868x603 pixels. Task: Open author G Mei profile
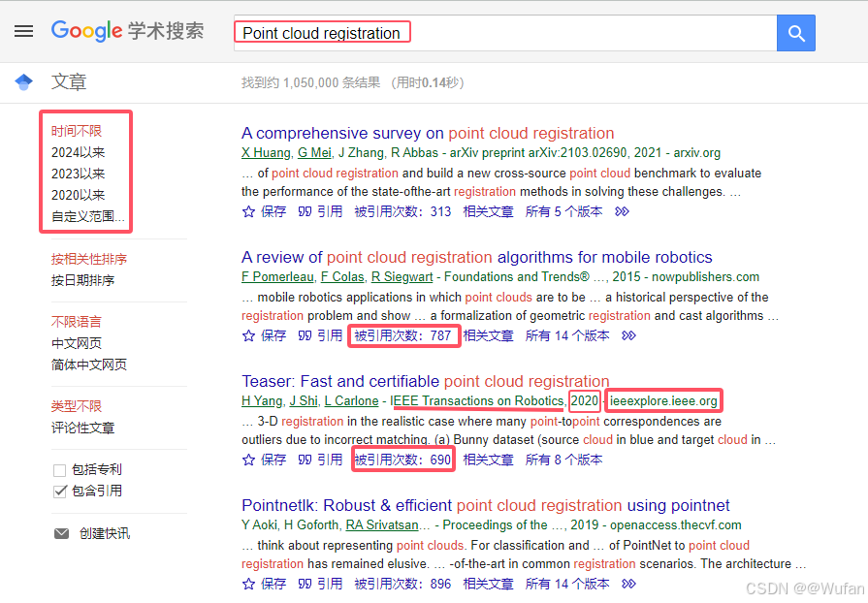[314, 152]
